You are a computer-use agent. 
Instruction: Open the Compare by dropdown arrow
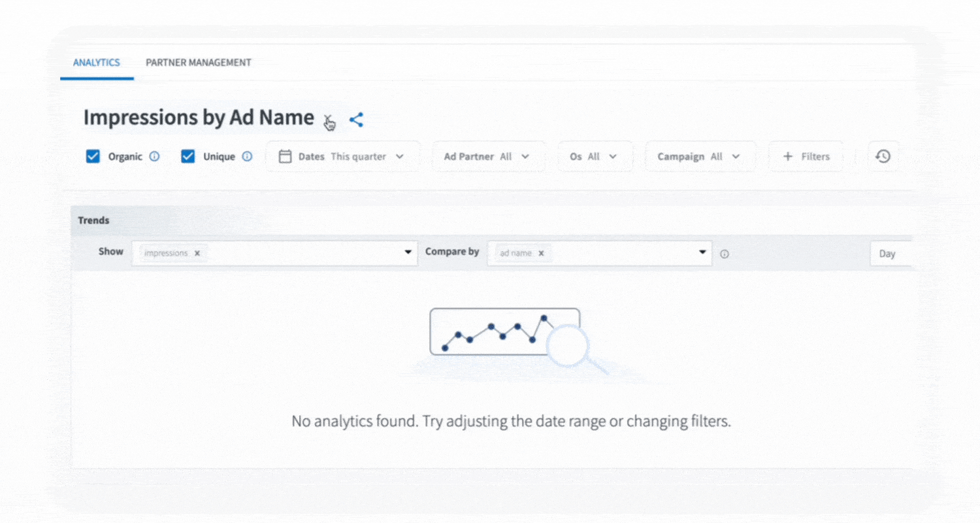pos(703,252)
